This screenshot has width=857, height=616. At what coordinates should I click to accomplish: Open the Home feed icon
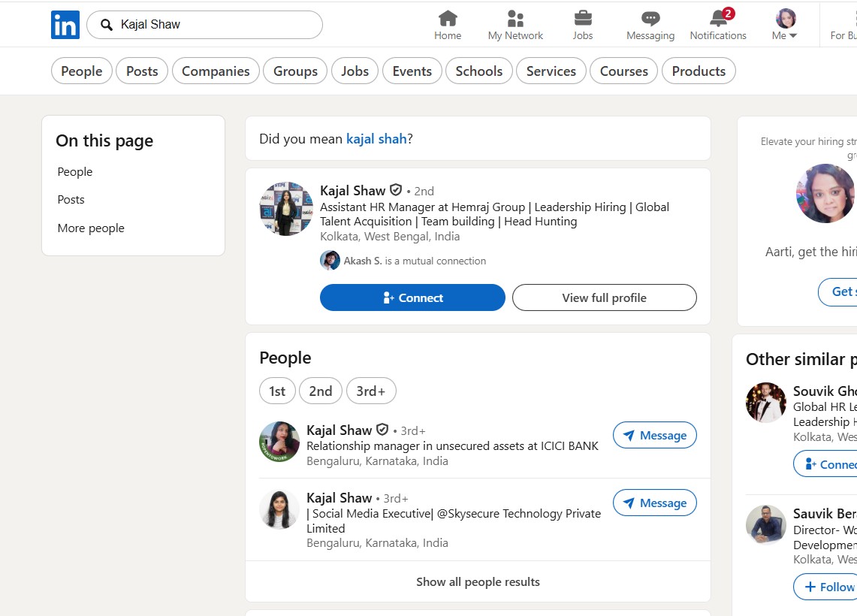(x=448, y=19)
